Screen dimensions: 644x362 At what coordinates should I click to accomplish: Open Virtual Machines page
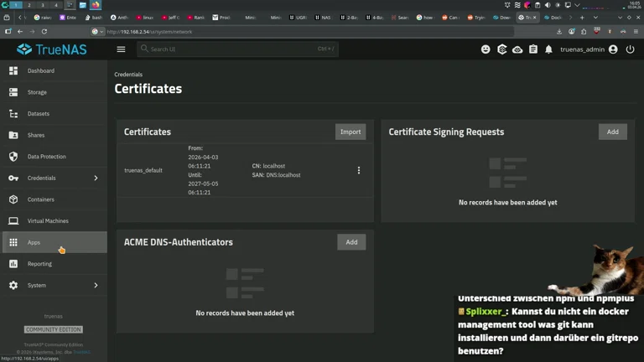tap(48, 221)
